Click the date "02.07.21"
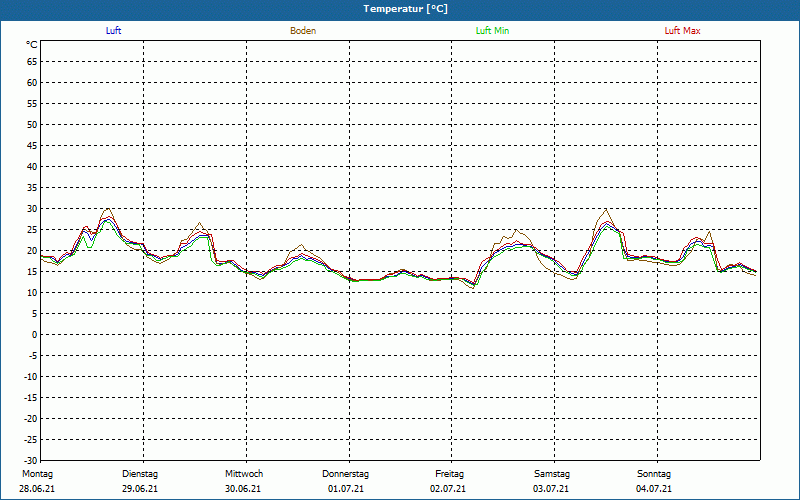Image resolution: width=800 pixels, height=500 pixels. pyautogui.click(x=448, y=489)
